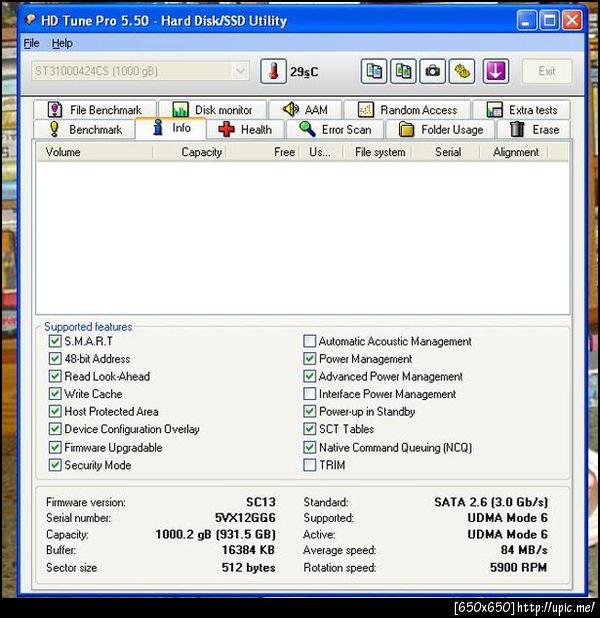Click the magnifier Error Scan icon
This screenshot has height=618, width=600.
307,129
